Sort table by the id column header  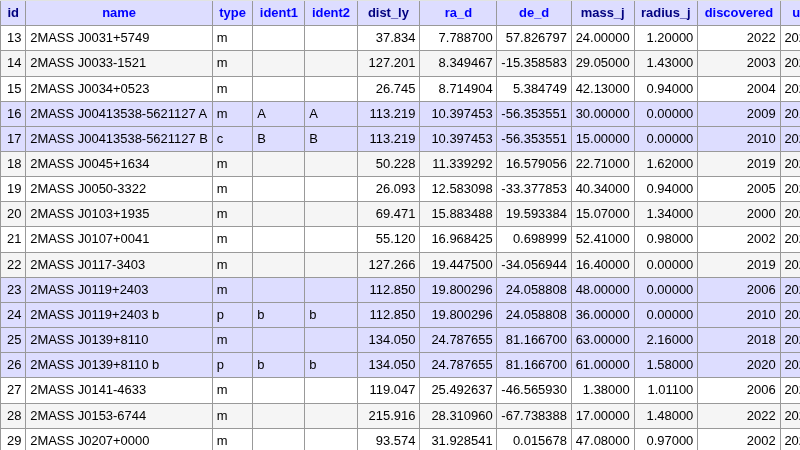click(x=13, y=13)
